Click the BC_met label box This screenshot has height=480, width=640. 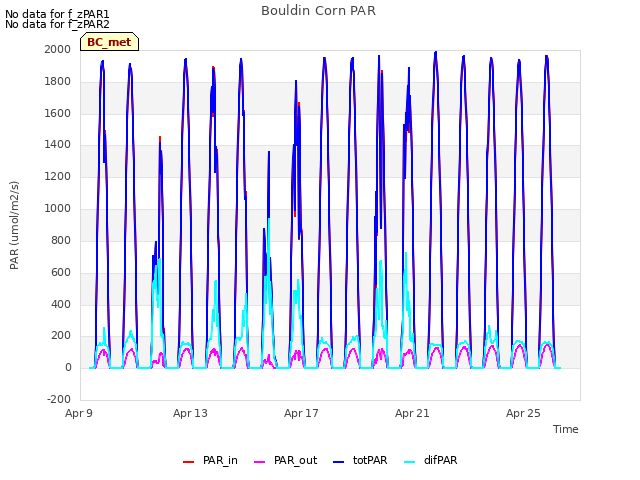pyautogui.click(x=109, y=42)
